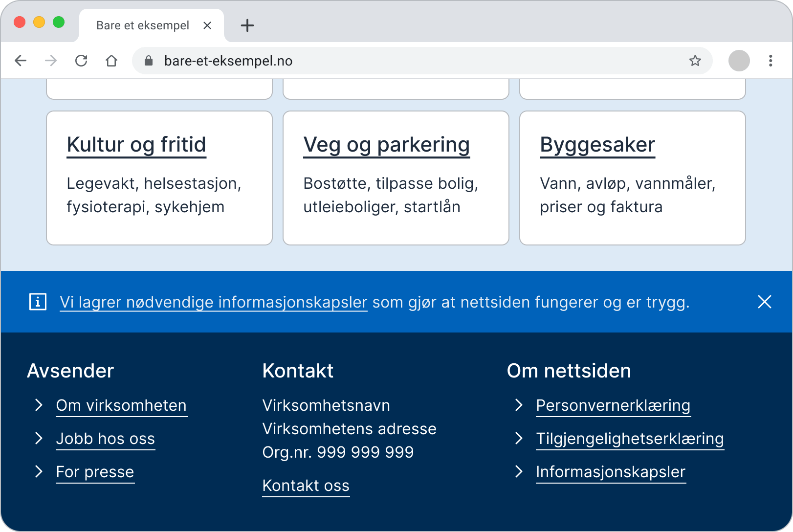Click the macOS yellow minimize button
The width and height of the screenshot is (793, 532).
pyautogui.click(x=39, y=22)
